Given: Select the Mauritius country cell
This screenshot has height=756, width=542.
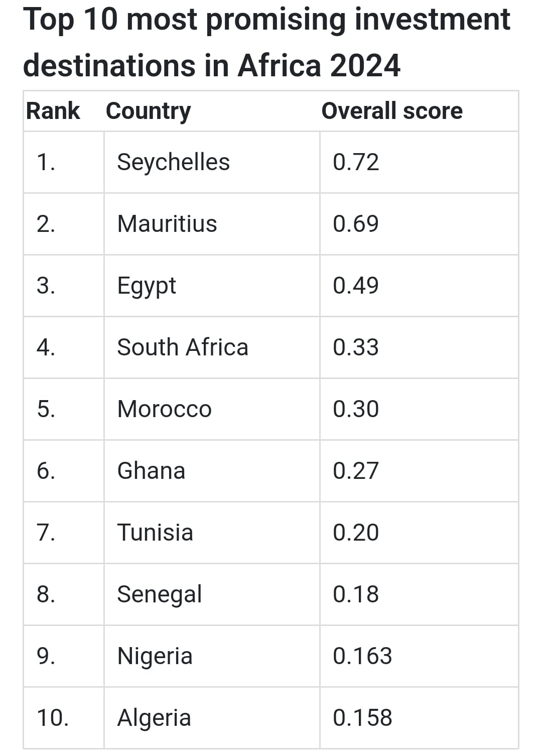Looking at the screenshot, I should [167, 224].
